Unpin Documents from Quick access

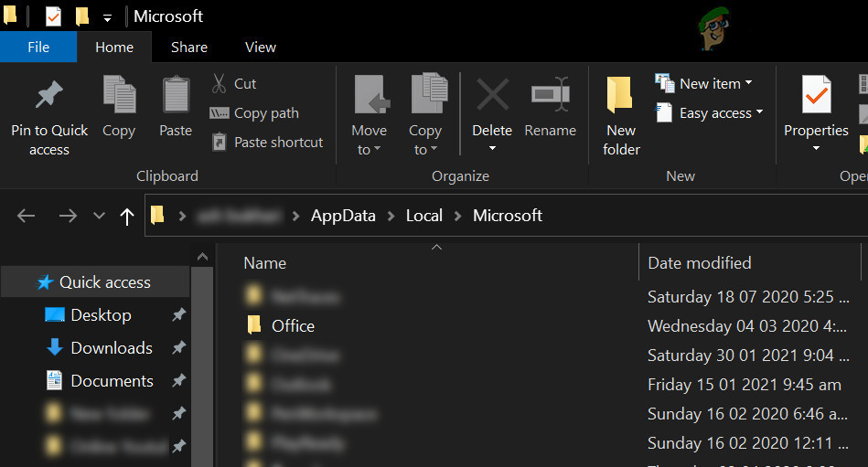179,381
